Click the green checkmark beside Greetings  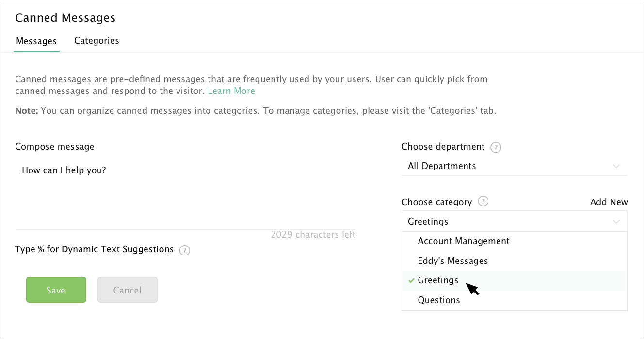pos(411,280)
